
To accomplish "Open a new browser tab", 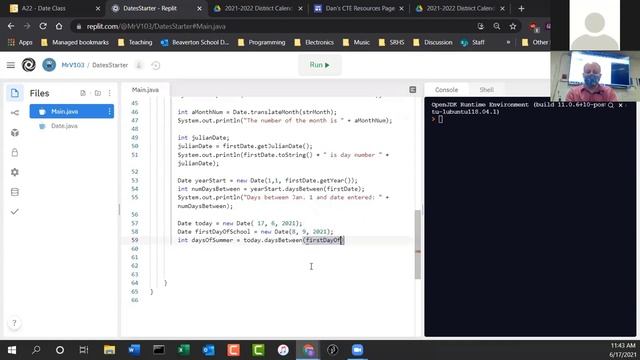I will click(x=521, y=9).
